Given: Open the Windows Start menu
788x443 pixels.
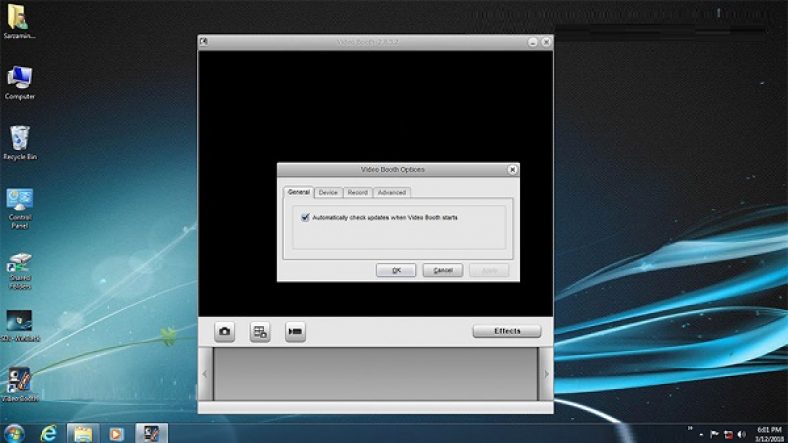Looking at the screenshot, I should (14, 433).
